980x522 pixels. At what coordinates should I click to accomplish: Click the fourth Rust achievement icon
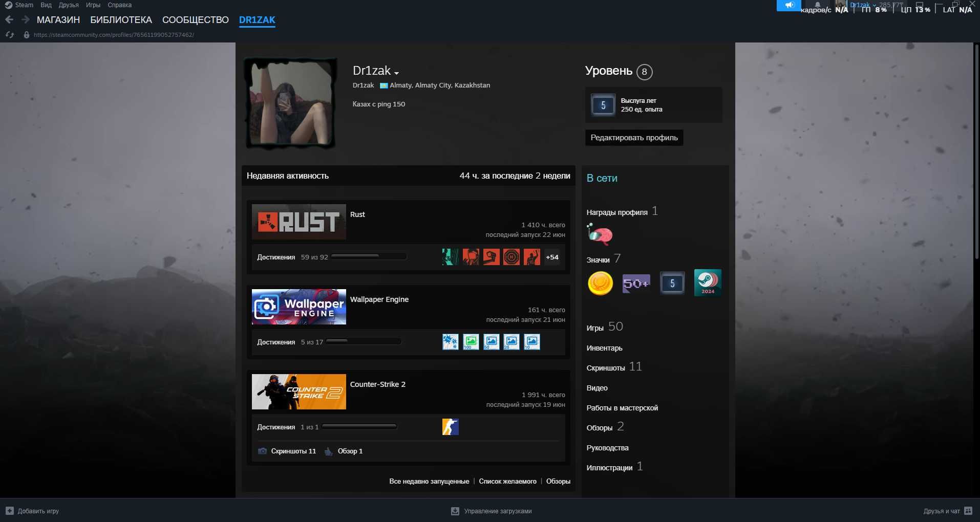512,257
